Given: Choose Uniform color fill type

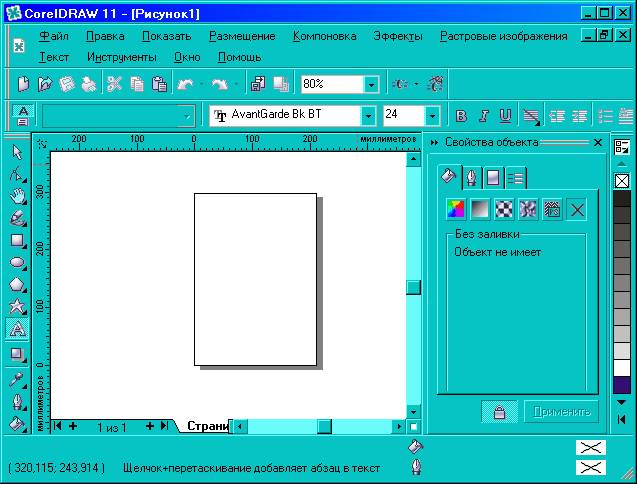Looking at the screenshot, I should [x=456, y=210].
